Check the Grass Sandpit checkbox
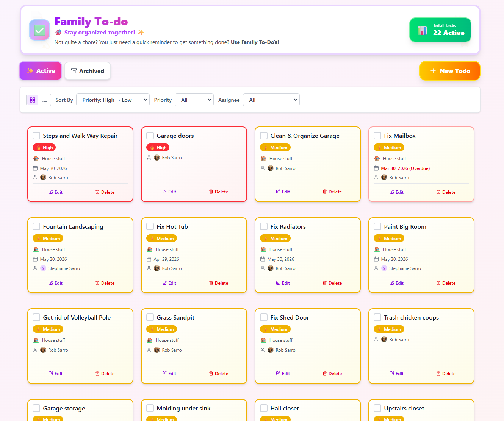 point(150,317)
